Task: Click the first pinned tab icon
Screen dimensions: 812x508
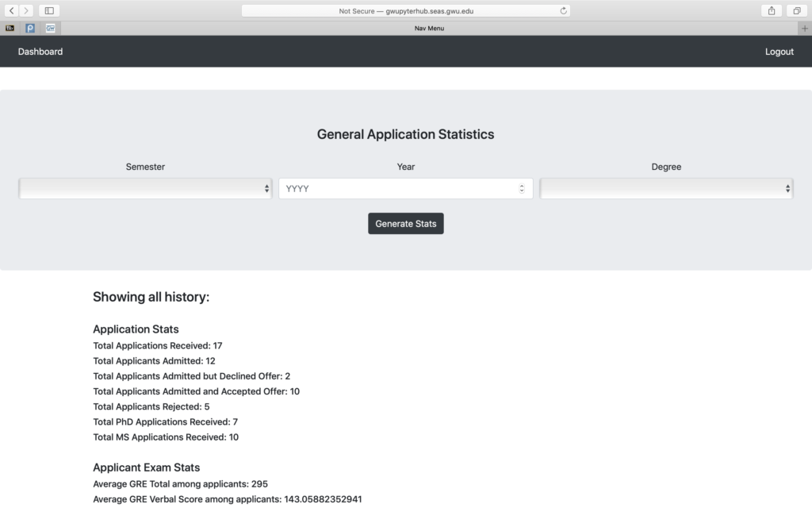Action: point(10,28)
